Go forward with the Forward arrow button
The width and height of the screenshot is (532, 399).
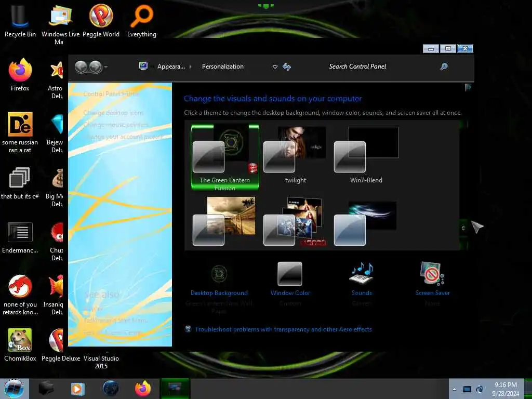tap(96, 67)
